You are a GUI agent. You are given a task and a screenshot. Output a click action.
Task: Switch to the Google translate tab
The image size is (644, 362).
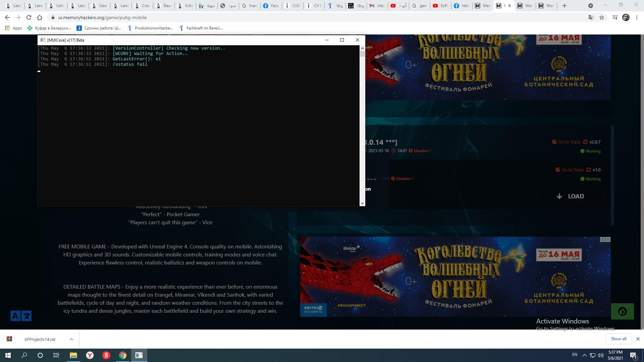pyautogui.click(x=250, y=6)
